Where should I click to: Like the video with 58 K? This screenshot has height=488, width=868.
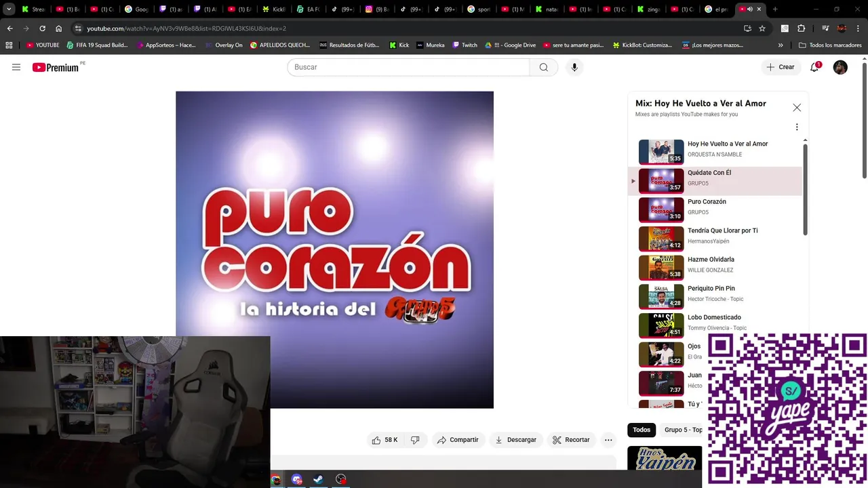click(384, 440)
